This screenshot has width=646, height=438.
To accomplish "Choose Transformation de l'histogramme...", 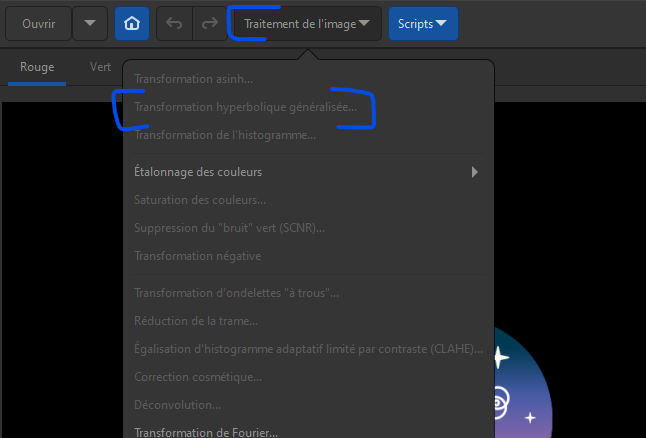I will [x=308, y=135].
